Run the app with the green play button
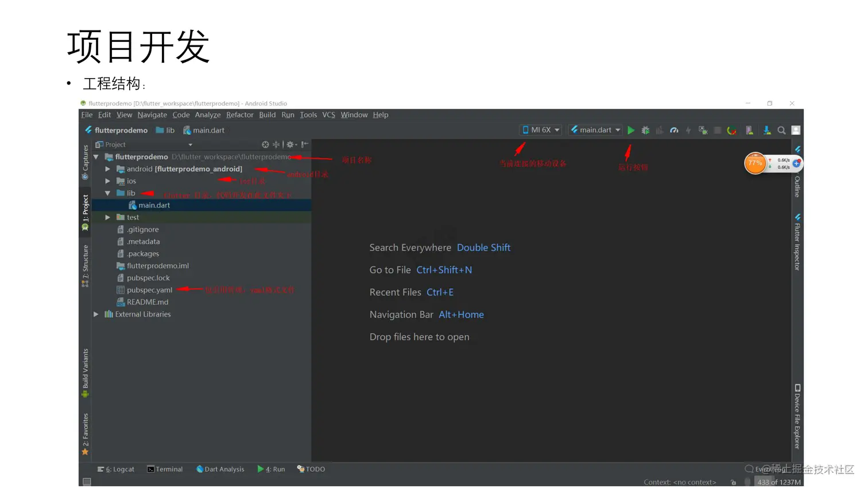The width and height of the screenshot is (868, 489). coord(631,130)
